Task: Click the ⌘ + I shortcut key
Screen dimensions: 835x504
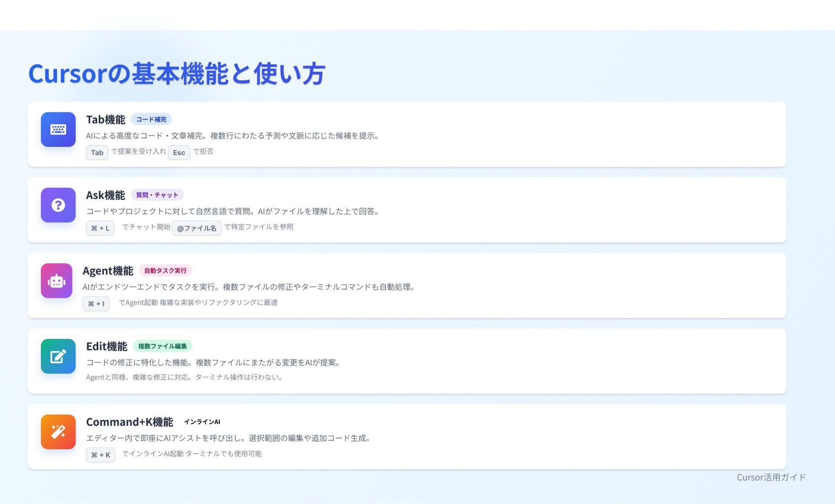Action: (96, 304)
